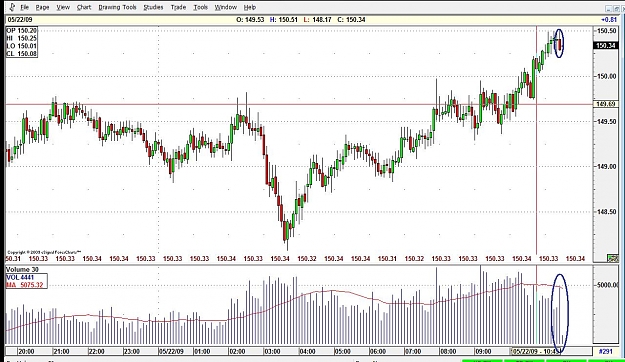Click the 04:00 time axis label

point(307,351)
